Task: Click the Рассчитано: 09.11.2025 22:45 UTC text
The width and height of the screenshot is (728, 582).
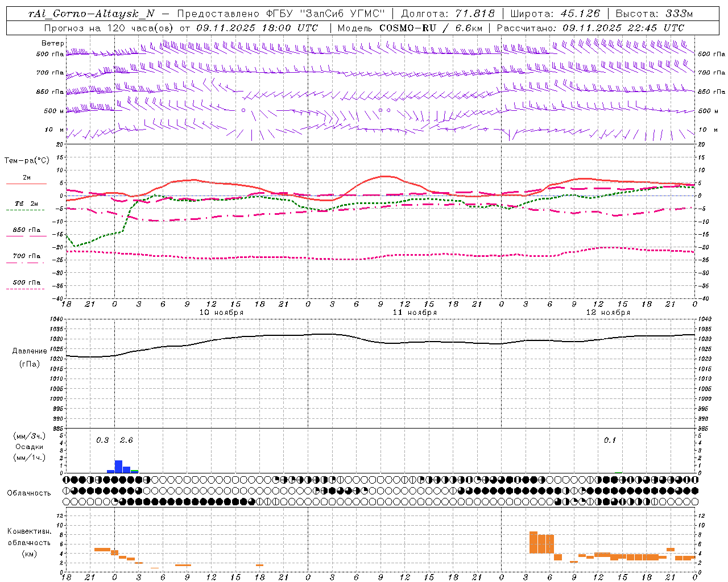Action: [590, 28]
